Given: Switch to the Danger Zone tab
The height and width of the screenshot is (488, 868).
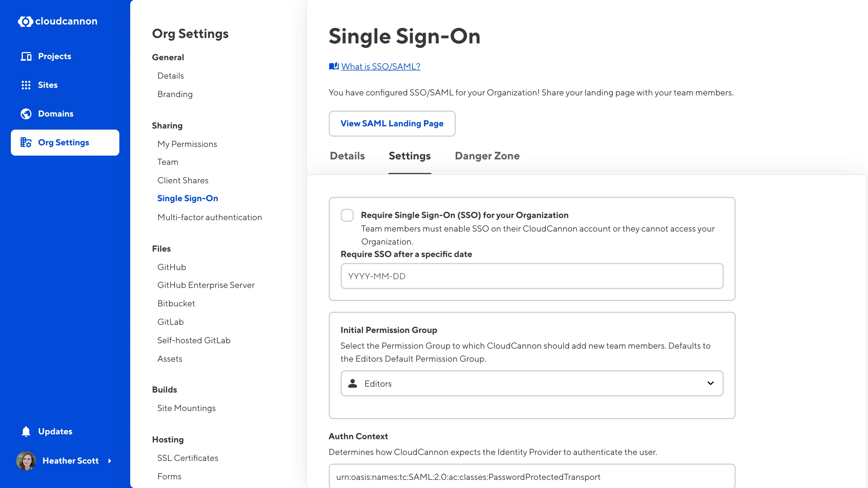Looking at the screenshot, I should pyautogui.click(x=487, y=156).
